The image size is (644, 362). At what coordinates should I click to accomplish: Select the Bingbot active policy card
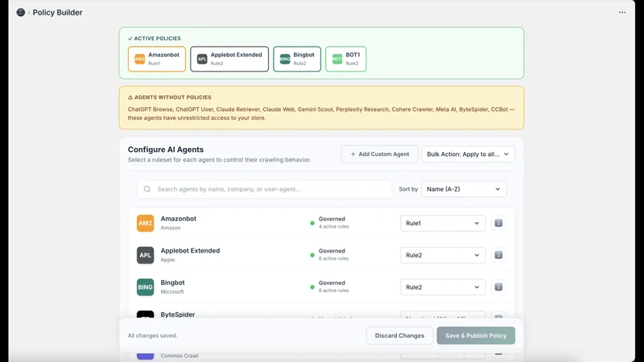click(297, 59)
